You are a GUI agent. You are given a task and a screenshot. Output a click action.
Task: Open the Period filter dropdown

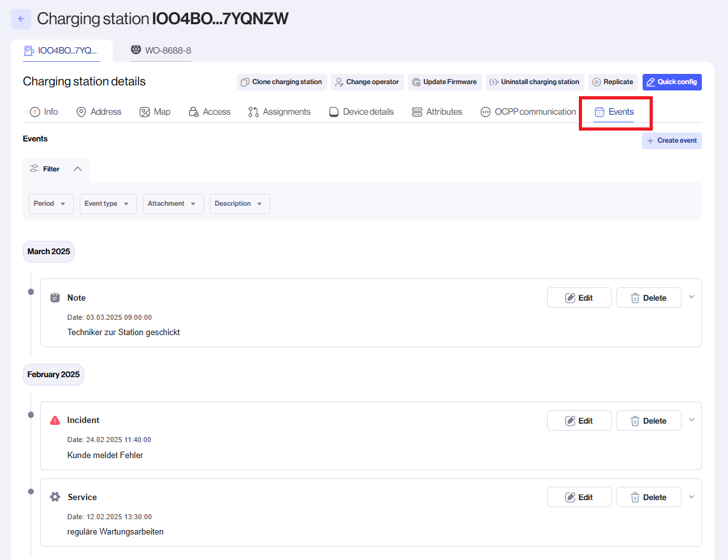tap(51, 204)
